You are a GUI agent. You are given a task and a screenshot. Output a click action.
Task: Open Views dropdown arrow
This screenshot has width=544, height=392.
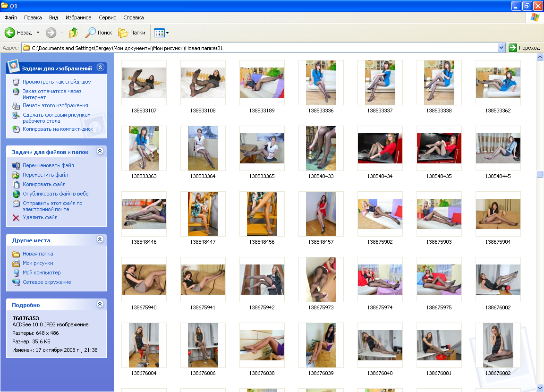point(167,33)
